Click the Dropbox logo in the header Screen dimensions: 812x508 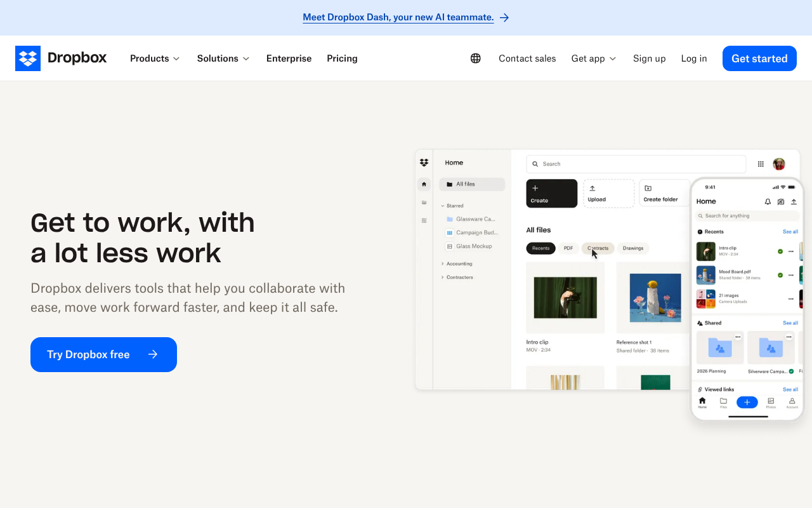pos(61,58)
